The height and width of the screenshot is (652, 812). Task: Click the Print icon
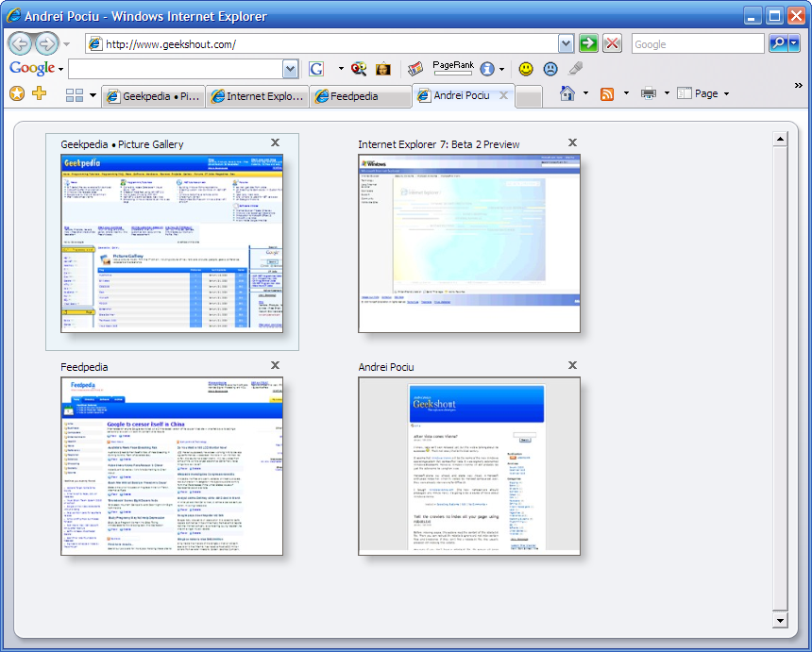[x=649, y=93]
